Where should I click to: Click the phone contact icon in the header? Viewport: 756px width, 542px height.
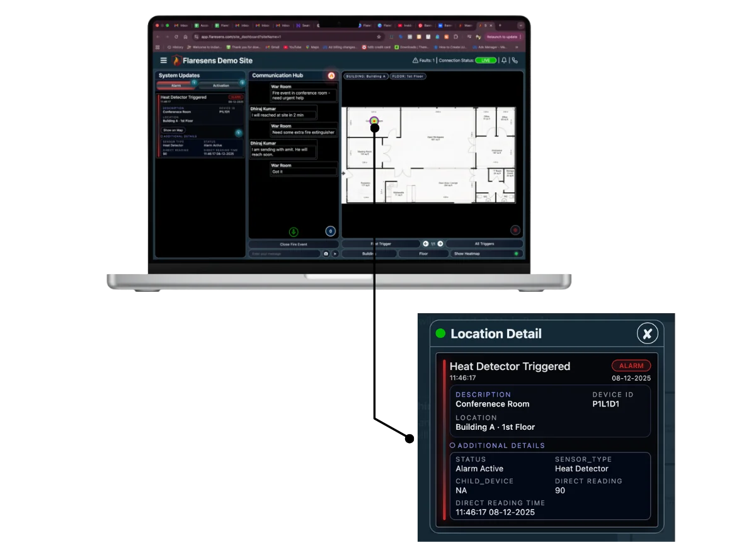coord(515,61)
